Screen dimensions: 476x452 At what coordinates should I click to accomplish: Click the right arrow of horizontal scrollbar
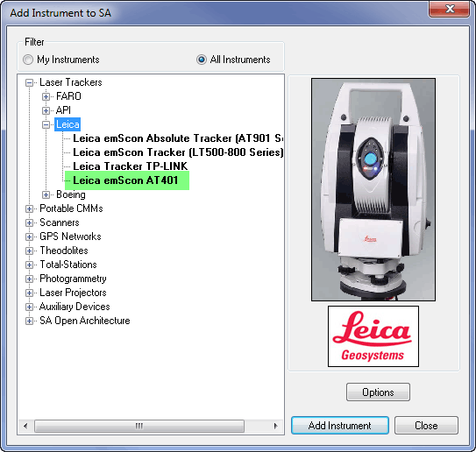(275, 426)
